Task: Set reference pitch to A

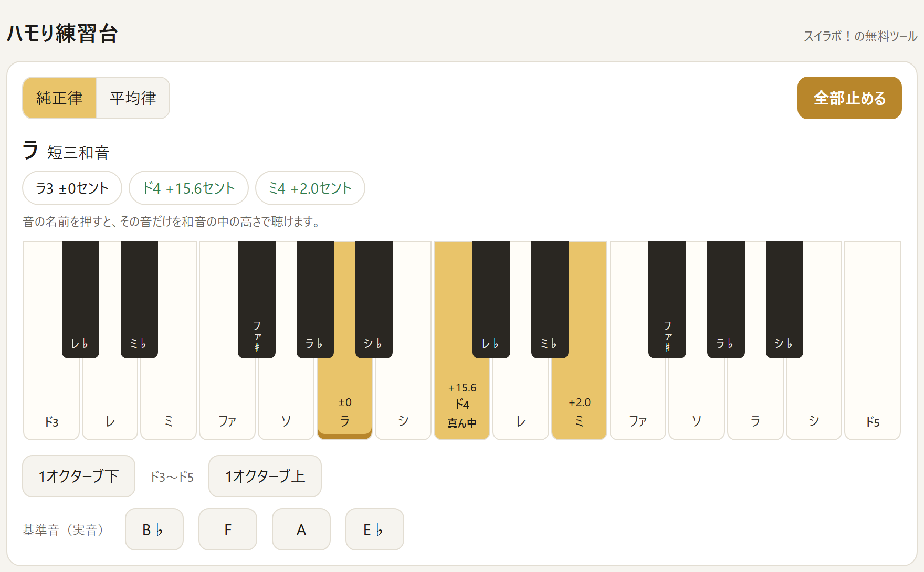Action: click(x=301, y=529)
